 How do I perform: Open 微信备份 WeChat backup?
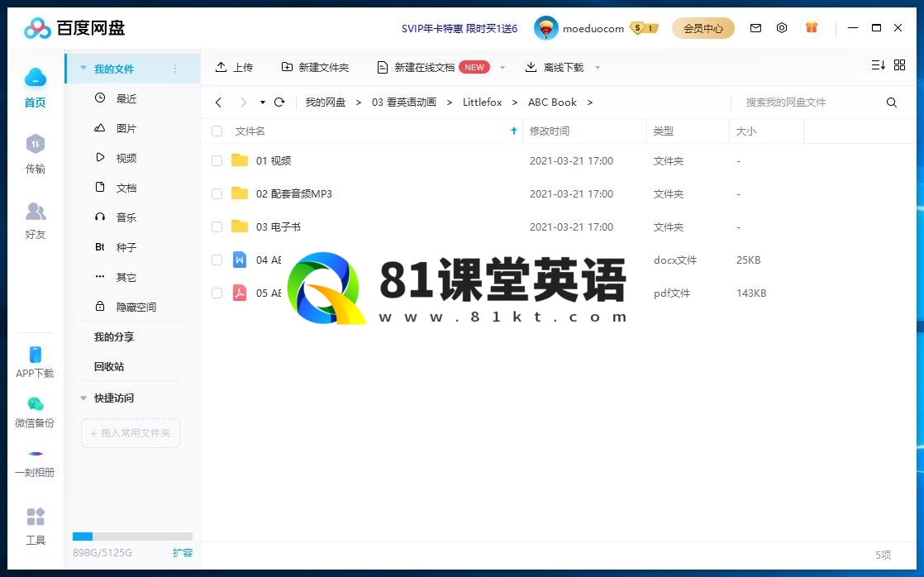point(35,412)
